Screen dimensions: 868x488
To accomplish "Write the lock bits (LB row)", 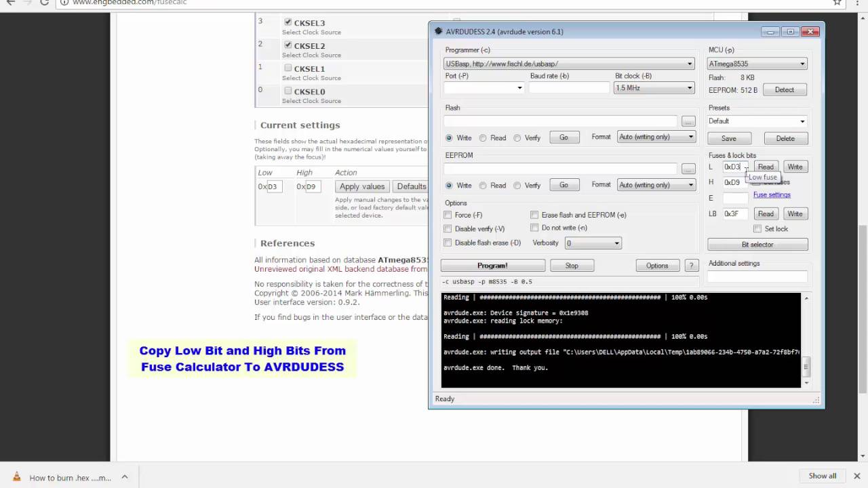I will tap(795, 213).
